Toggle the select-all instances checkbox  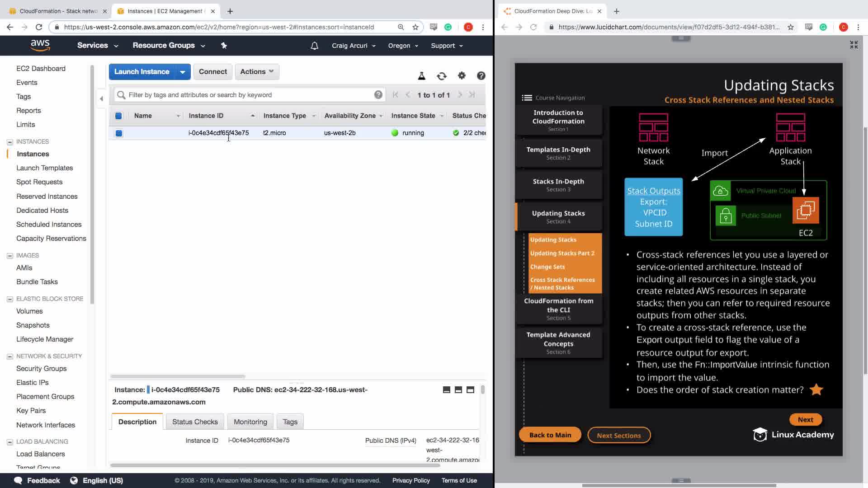click(118, 116)
